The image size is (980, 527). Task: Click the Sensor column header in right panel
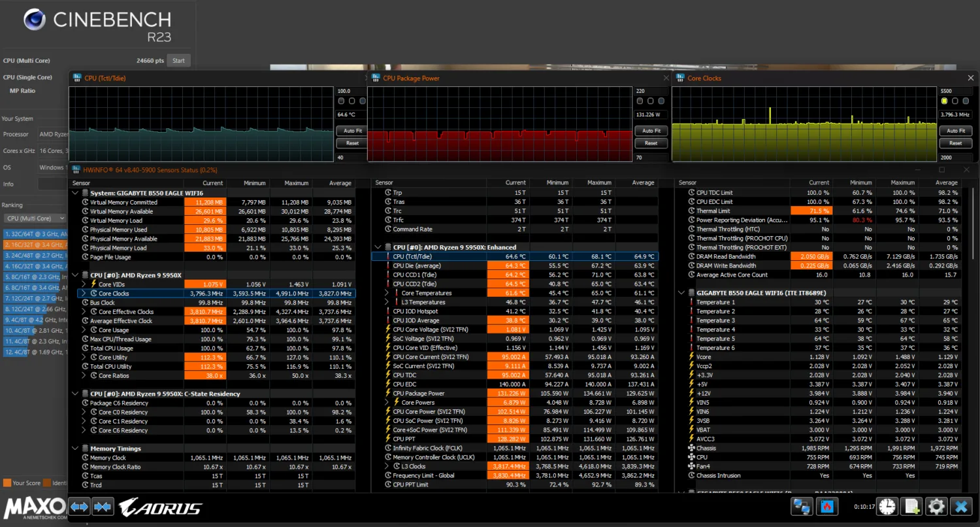tap(688, 183)
